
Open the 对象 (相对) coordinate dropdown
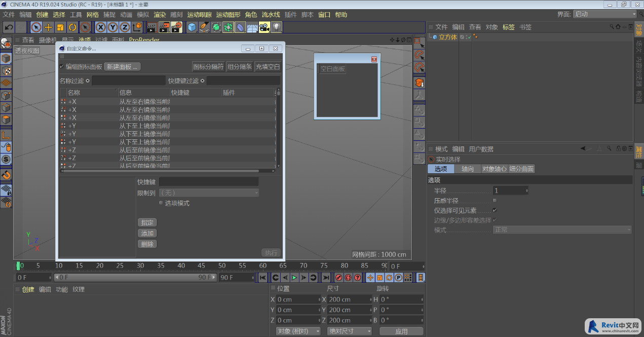pyautogui.click(x=298, y=331)
